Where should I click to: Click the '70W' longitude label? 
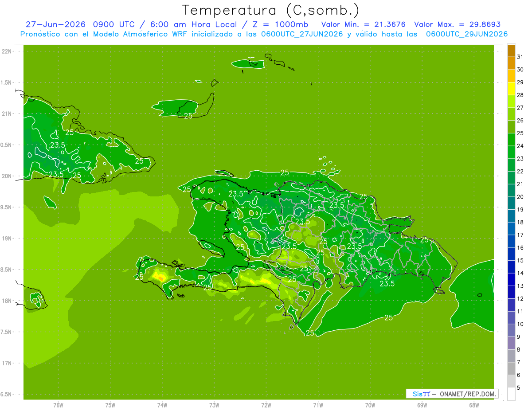point(370,405)
